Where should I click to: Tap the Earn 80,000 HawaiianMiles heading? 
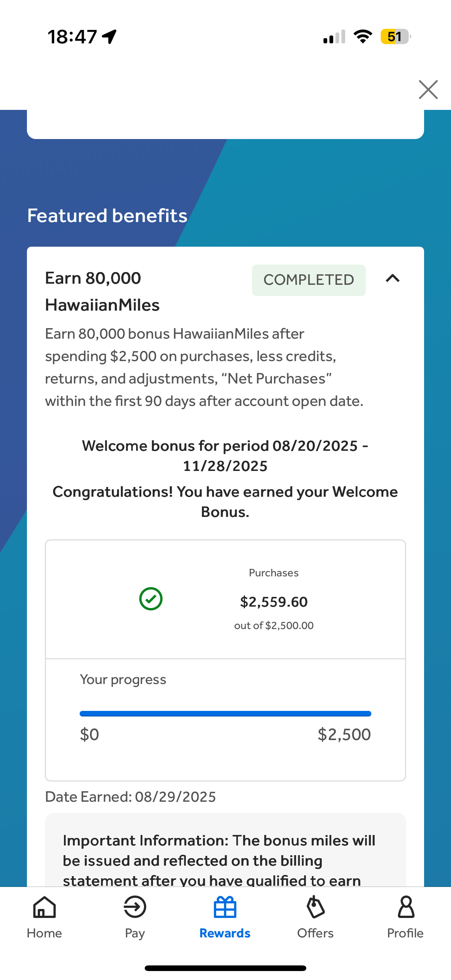pyautogui.click(x=102, y=292)
